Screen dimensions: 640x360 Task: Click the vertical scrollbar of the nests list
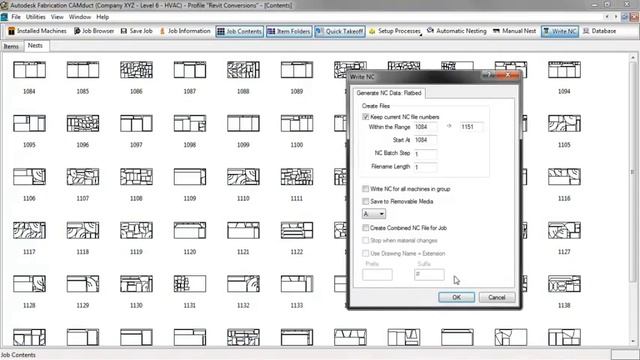(632, 171)
